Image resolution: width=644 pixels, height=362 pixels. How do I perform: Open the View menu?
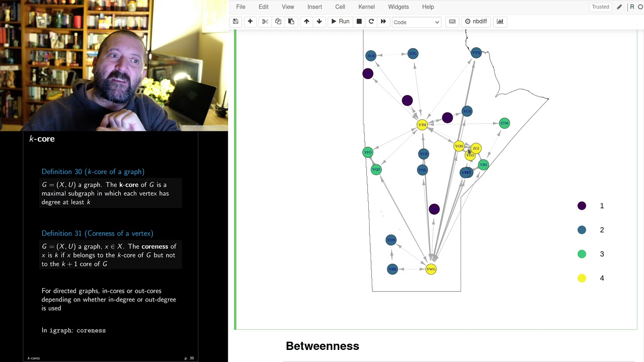288,7
